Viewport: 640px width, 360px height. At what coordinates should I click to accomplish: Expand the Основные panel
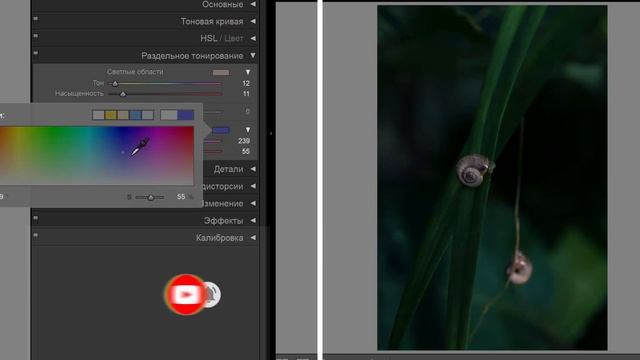pyautogui.click(x=253, y=4)
